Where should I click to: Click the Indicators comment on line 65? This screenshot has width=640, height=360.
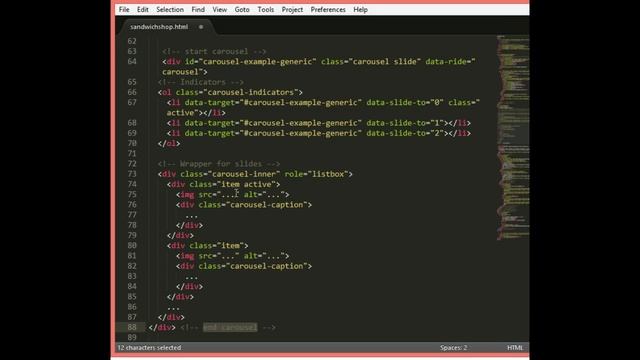click(201, 82)
